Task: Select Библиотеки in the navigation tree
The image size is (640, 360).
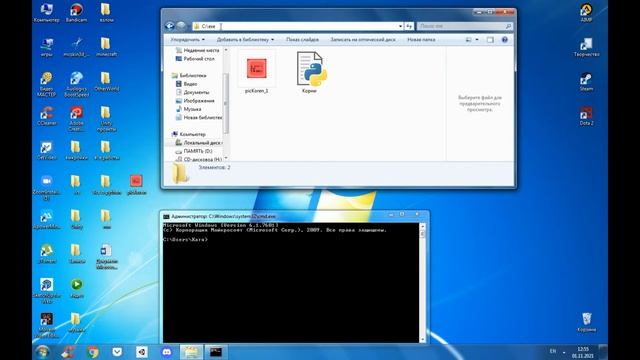Action: (189, 76)
